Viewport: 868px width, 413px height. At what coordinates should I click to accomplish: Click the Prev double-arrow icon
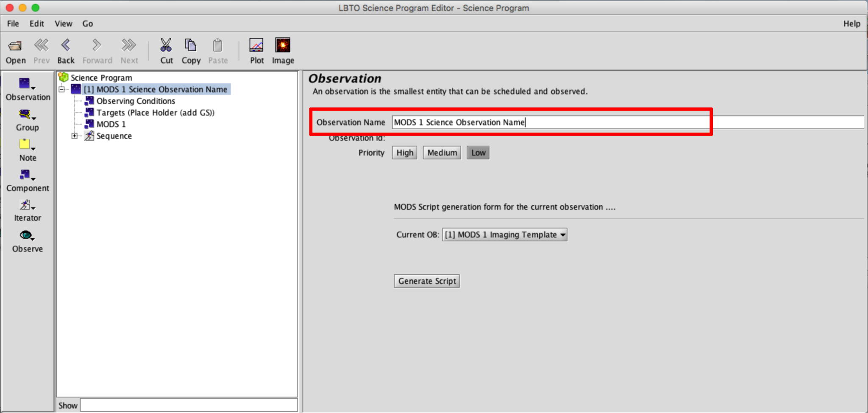[x=41, y=45]
